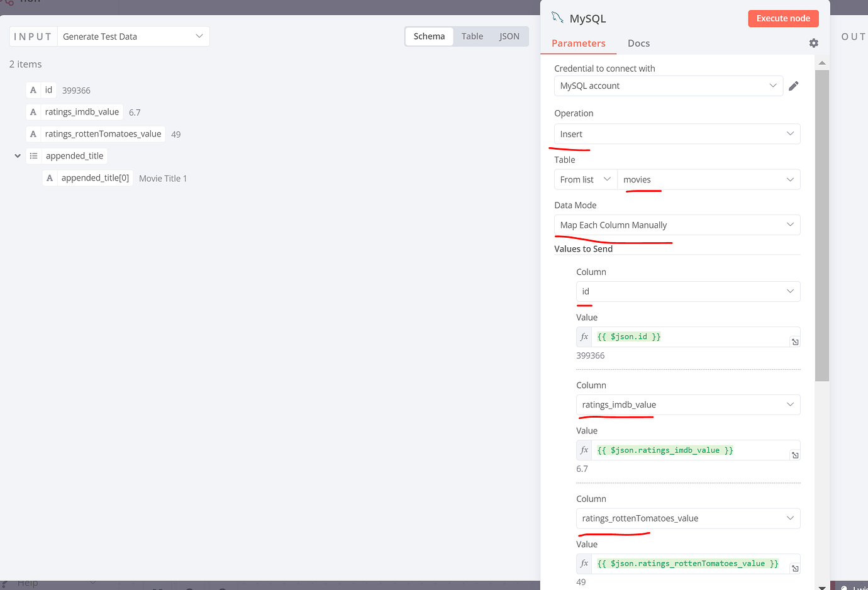The width and height of the screenshot is (868, 590).
Task: Edit MySQL account credential pencil icon
Action: (794, 86)
